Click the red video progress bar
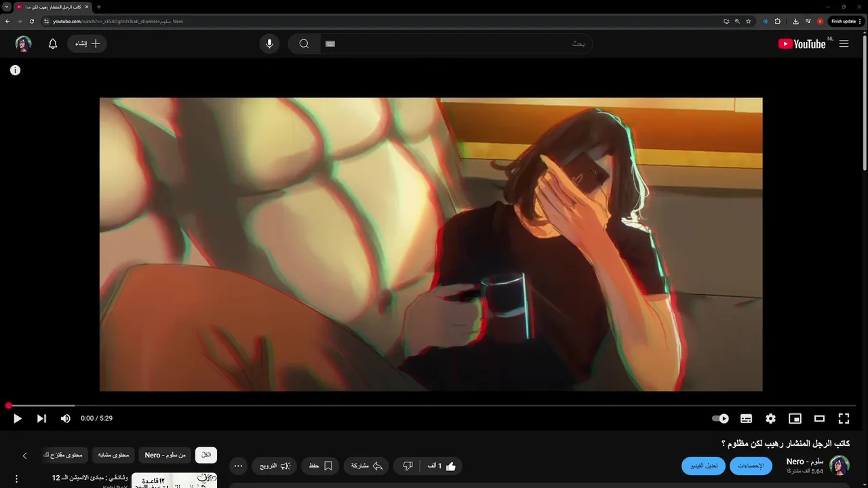This screenshot has height=488, width=868. click(x=431, y=405)
